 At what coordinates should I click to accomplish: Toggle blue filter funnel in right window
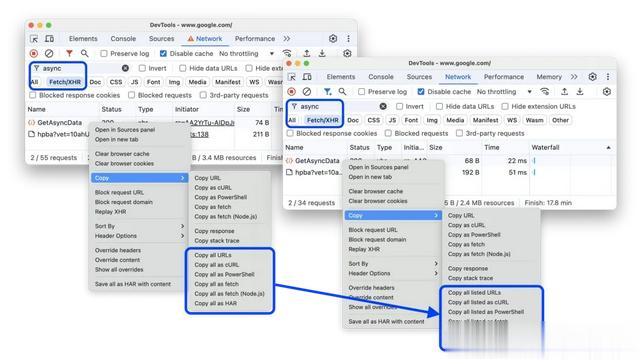(x=327, y=92)
